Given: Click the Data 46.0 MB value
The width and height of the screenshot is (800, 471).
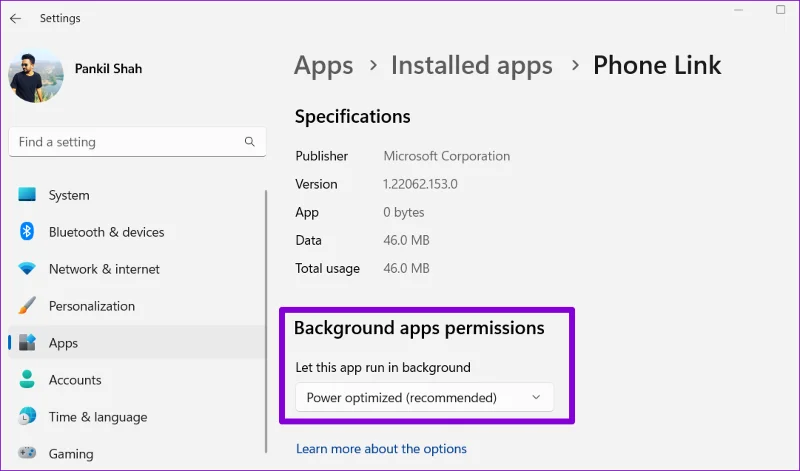Looking at the screenshot, I should [x=406, y=240].
